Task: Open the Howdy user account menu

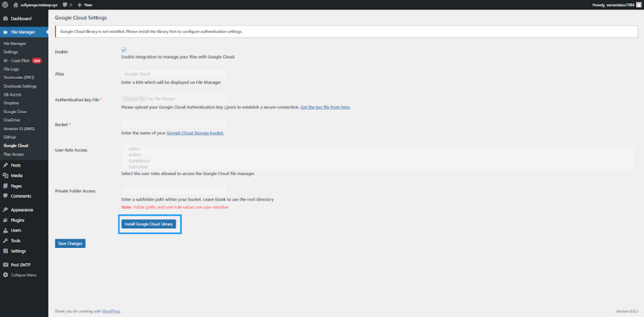Action: click(x=613, y=4)
